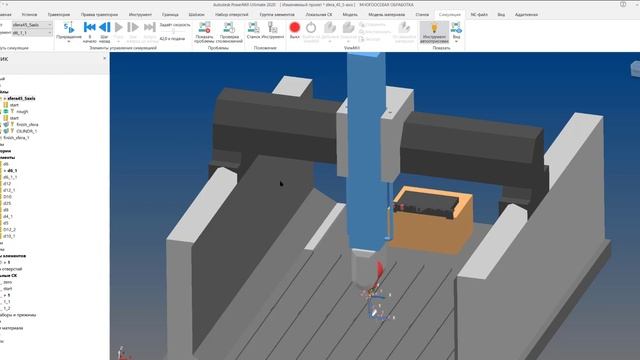This screenshot has width=640, height=360.
Task: Open the Toolpath (Траектория) ribbon tab
Action: point(59,15)
